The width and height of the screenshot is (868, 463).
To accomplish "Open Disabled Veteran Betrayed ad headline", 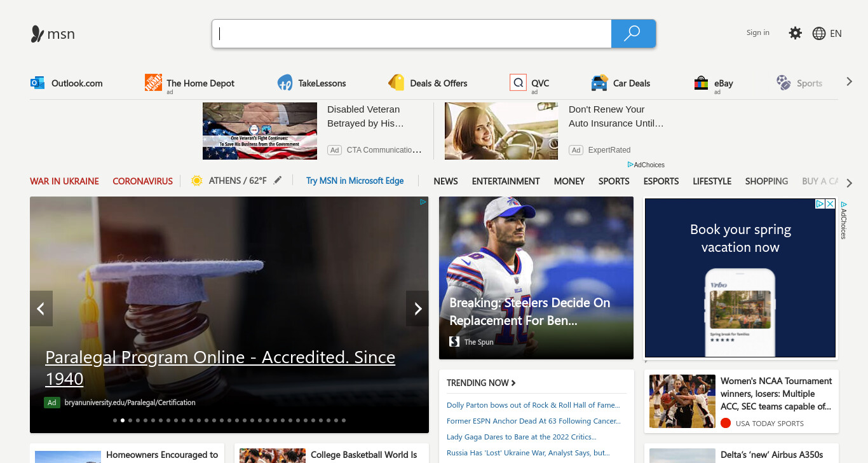I will pyautogui.click(x=365, y=116).
